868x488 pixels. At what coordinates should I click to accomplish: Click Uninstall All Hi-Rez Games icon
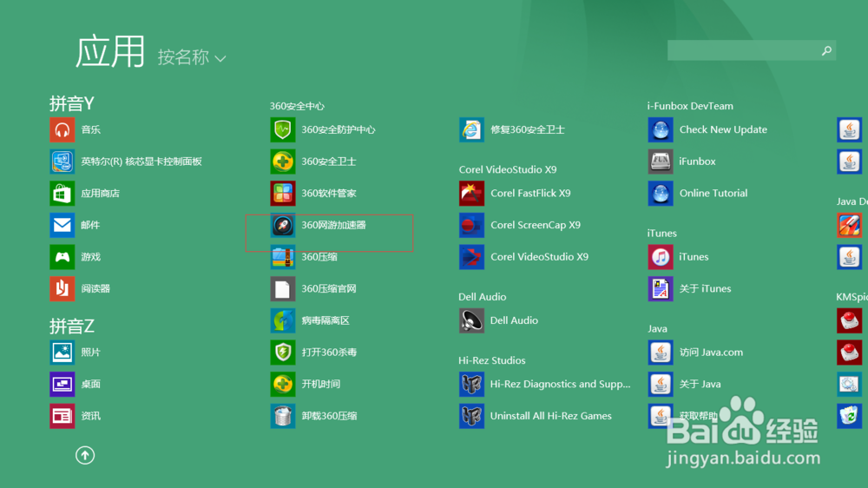pos(471,416)
